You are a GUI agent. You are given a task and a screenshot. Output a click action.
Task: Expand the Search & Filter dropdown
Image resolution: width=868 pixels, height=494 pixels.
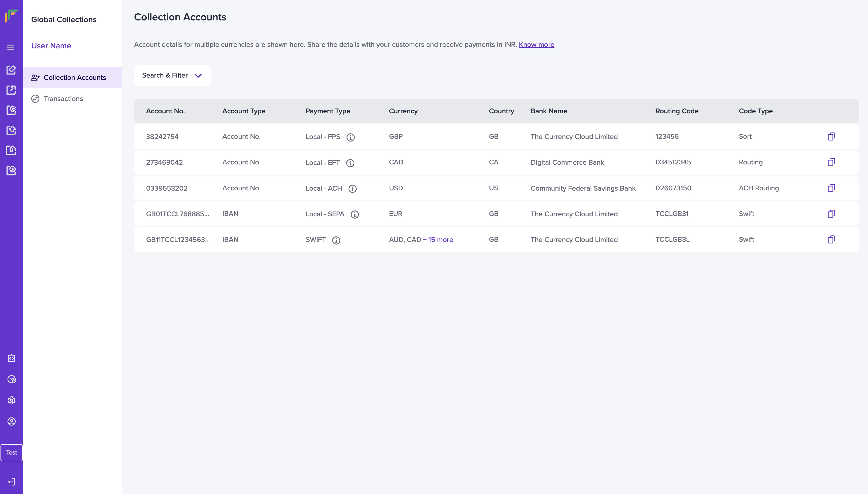point(172,75)
